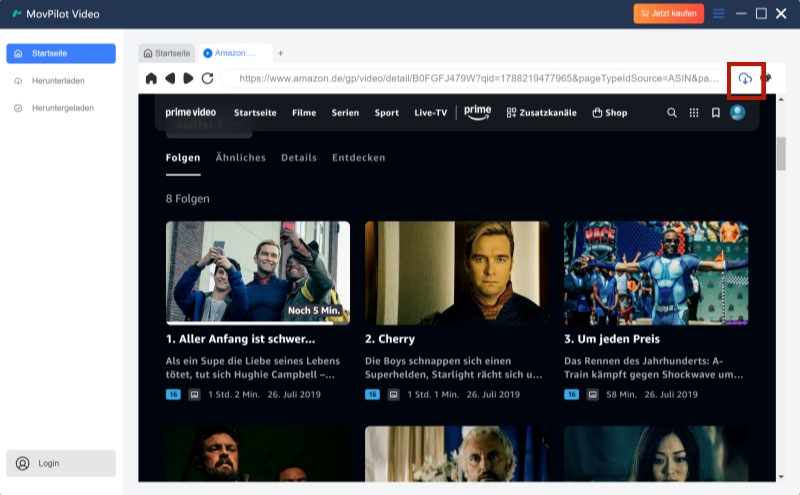
Task: Click the age 16 badge under episode 1
Action: point(173,394)
